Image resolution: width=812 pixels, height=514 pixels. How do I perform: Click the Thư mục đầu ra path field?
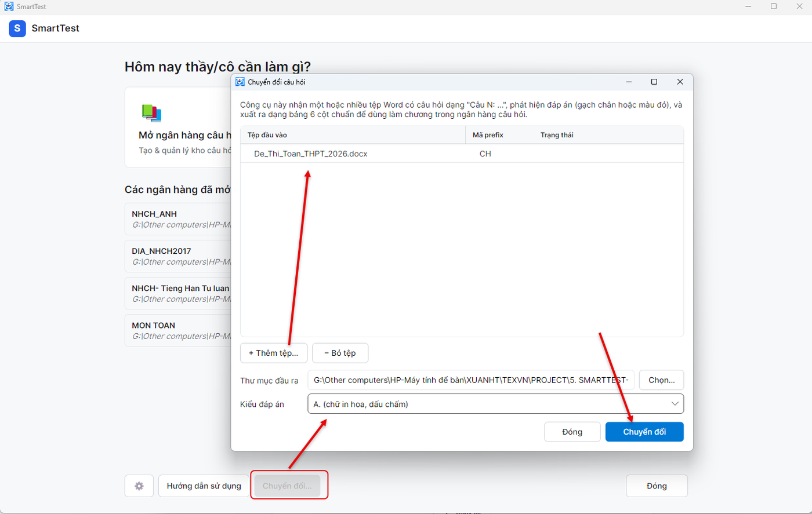pos(471,380)
